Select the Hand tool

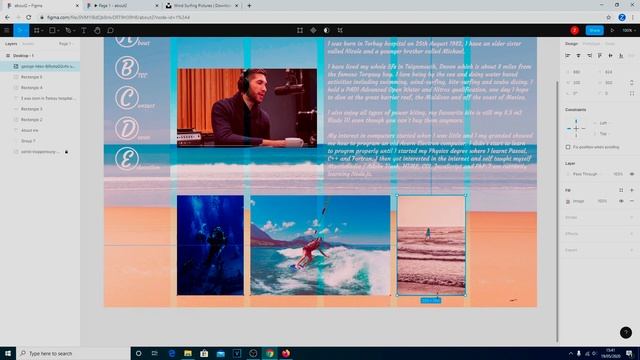(97, 30)
